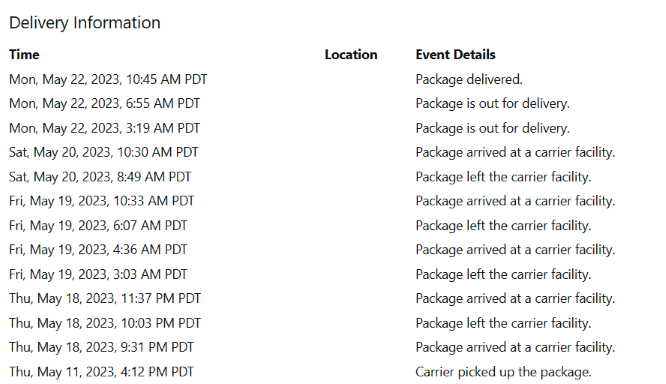Screen dimensions: 666x384
Task: Click the Sat, May 20, 8:49 AM timestamp
Action: pyautogui.click(x=100, y=177)
